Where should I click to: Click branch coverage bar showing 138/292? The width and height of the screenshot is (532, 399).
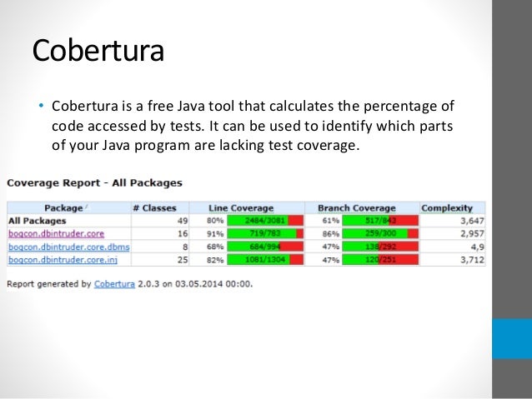point(380,247)
